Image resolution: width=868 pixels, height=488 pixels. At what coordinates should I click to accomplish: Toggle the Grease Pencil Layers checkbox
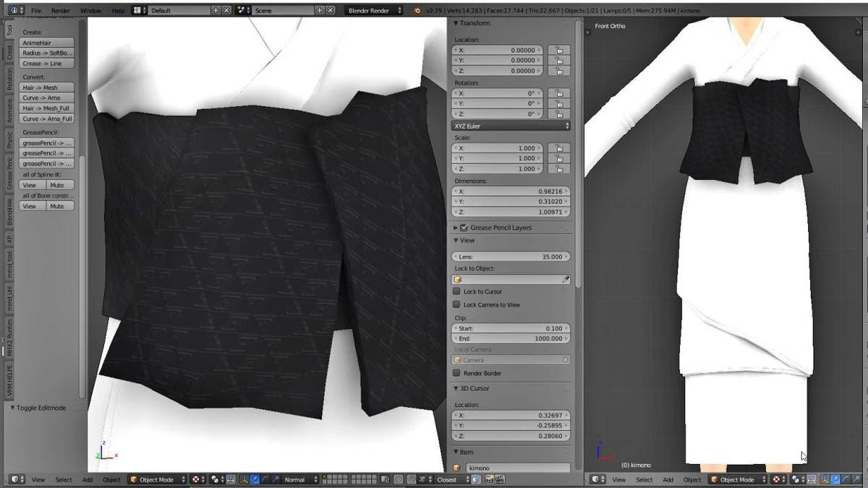coord(464,228)
